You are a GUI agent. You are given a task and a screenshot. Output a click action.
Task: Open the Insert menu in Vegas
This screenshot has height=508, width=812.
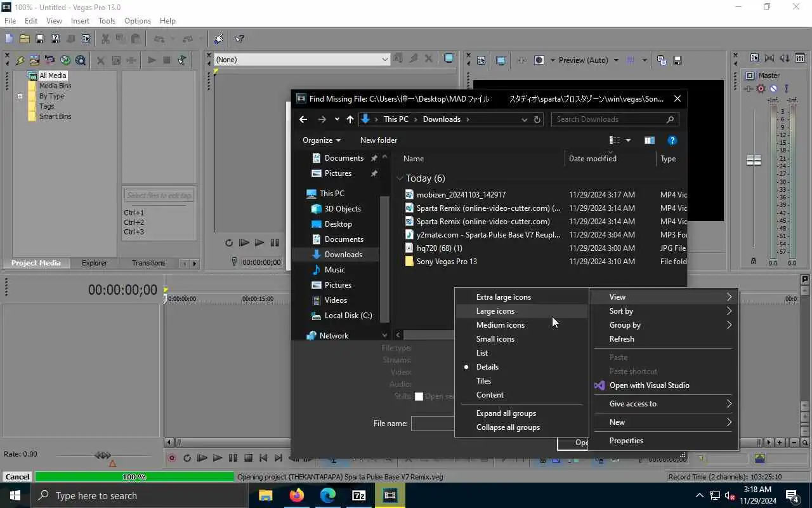pos(80,21)
